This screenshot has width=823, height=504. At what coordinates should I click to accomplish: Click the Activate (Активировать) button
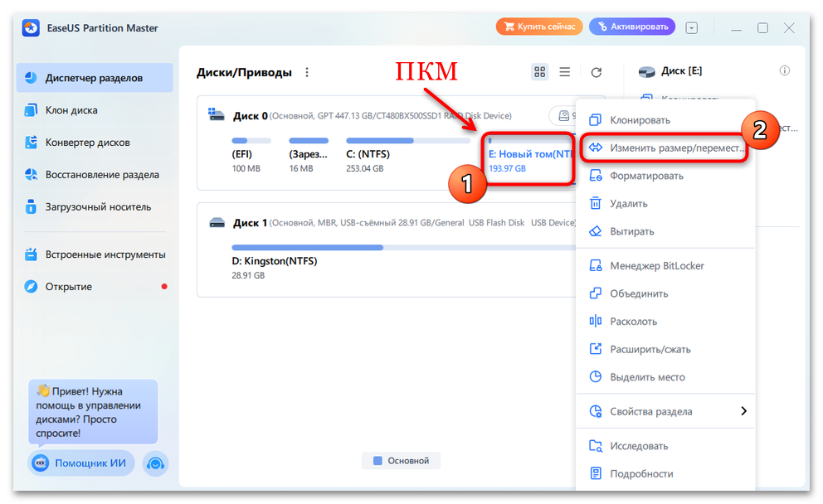pos(632,27)
